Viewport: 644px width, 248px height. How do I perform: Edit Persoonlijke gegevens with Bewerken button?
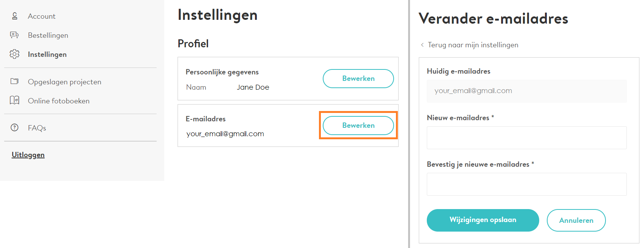pos(358,79)
